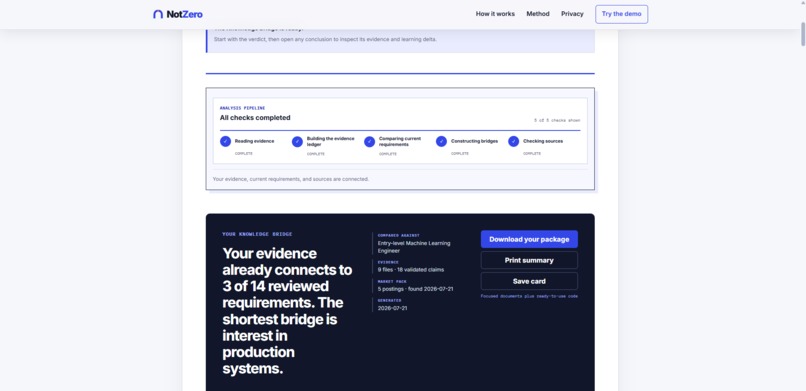This screenshot has width=806, height=391.
Task: Select the Checking sources step label
Action: coord(543,141)
